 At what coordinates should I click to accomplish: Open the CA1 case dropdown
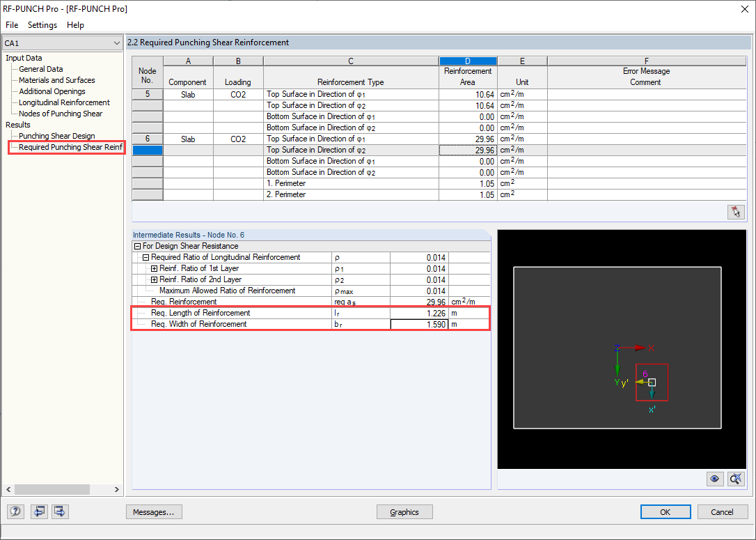point(62,43)
